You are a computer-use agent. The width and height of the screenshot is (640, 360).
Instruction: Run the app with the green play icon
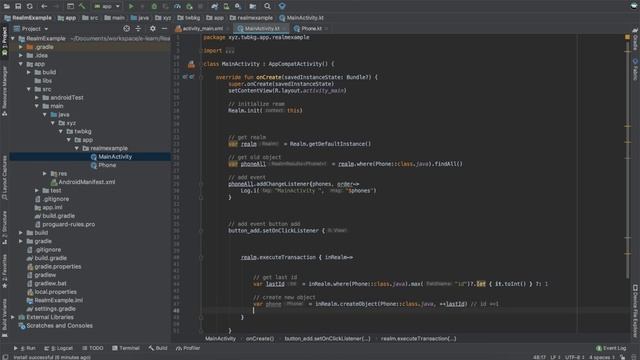tap(131, 6)
